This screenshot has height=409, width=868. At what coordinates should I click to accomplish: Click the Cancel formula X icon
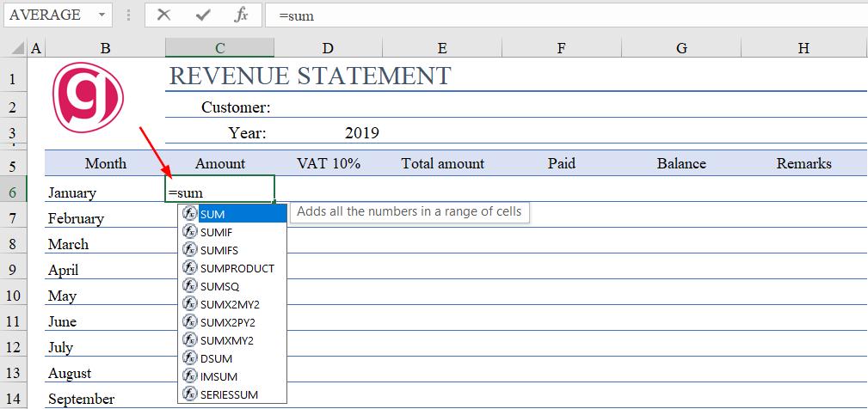coord(164,15)
